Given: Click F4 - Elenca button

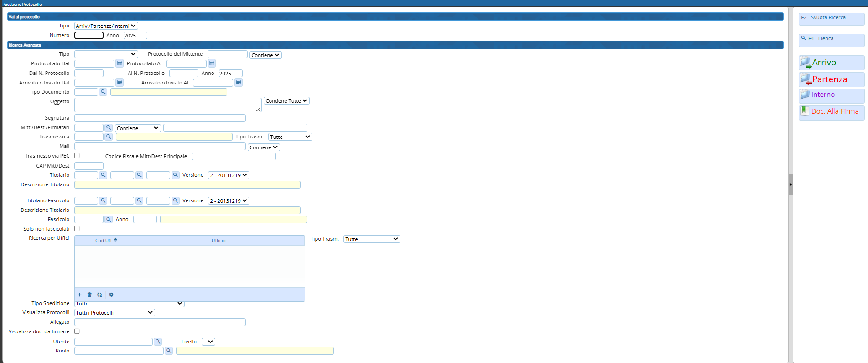Looking at the screenshot, I should point(831,39).
